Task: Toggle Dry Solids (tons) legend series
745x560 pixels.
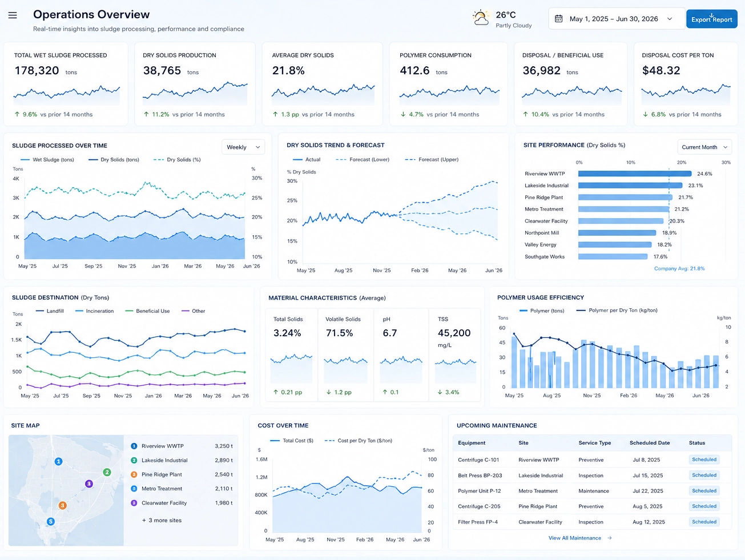Action: (114, 160)
